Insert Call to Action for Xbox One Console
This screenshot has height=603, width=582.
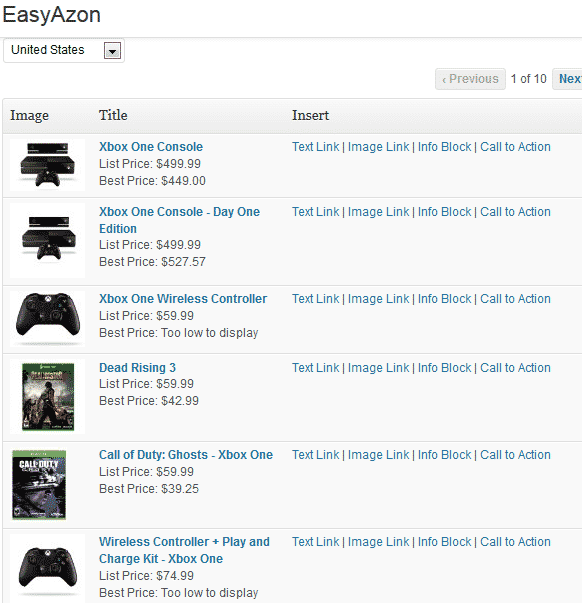(x=515, y=147)
